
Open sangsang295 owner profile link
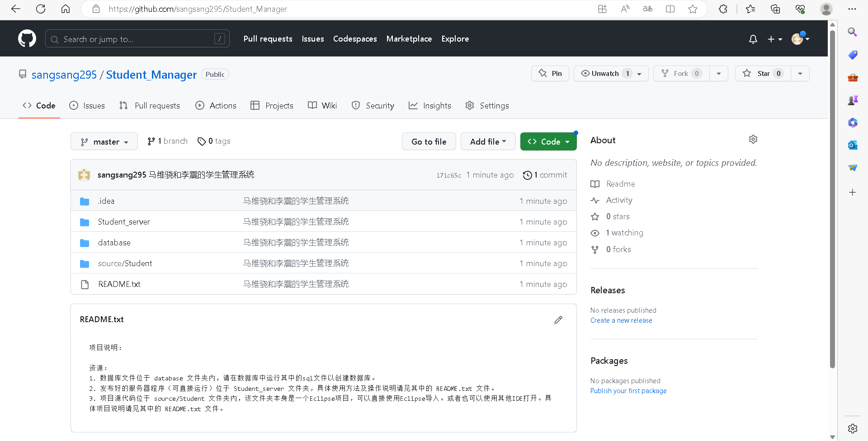click(64, 75)
